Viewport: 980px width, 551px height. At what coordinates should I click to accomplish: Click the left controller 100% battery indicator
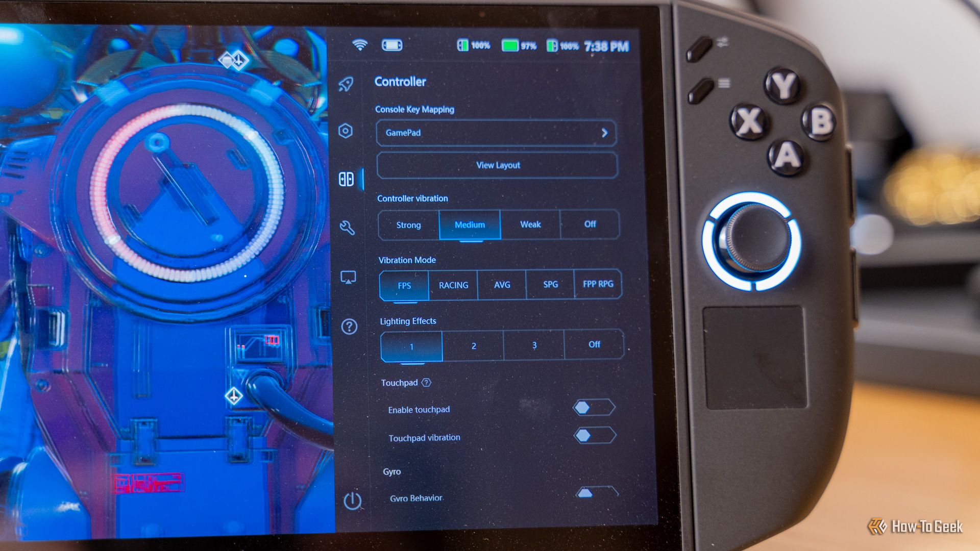point(474,45)
